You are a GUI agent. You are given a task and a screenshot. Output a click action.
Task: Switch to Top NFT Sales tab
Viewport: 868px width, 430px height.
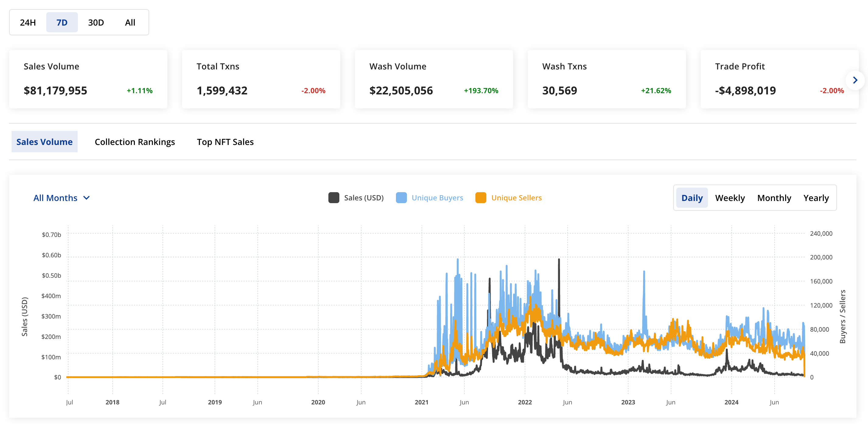tap(225, 142)
